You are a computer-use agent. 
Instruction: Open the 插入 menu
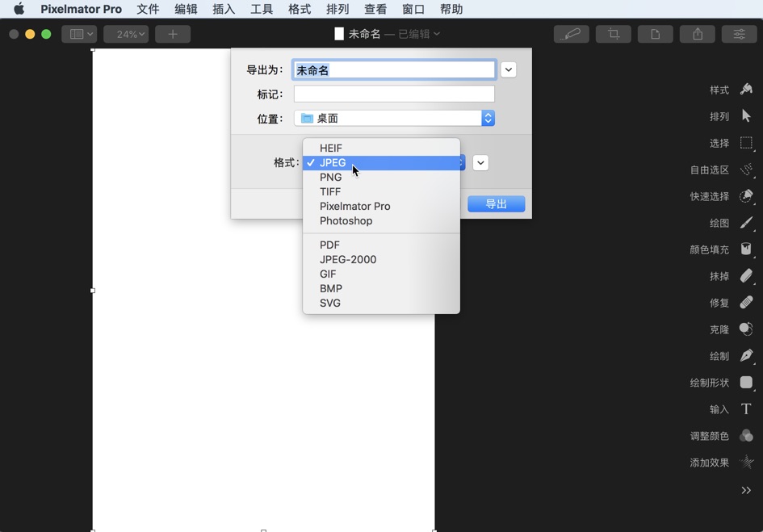224,9
